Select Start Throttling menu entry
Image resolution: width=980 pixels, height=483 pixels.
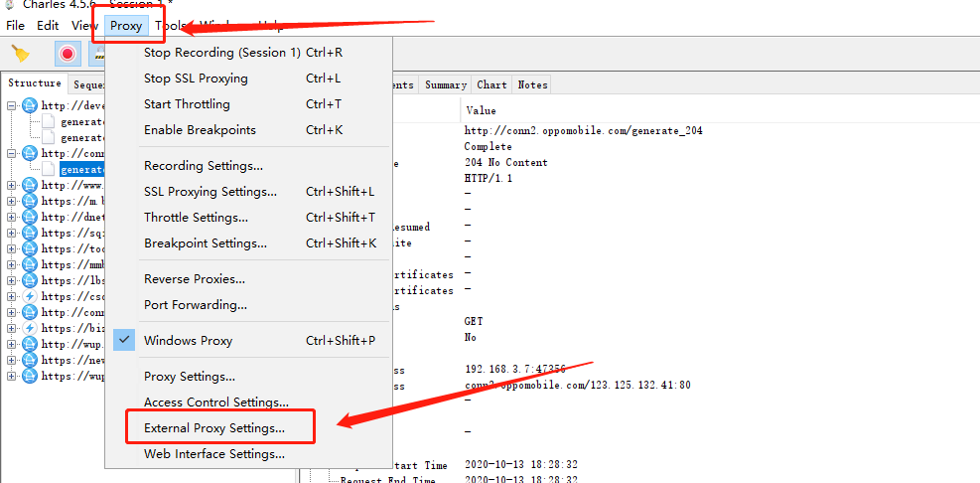point(249,104)
